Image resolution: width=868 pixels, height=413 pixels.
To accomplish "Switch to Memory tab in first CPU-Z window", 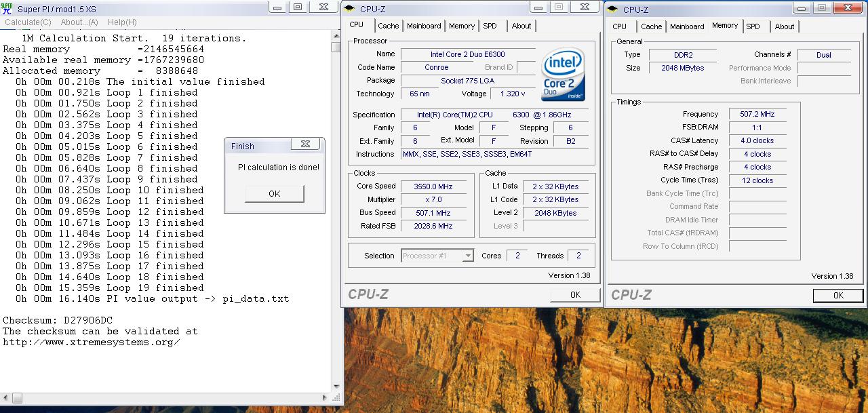I will coord(462,26).
